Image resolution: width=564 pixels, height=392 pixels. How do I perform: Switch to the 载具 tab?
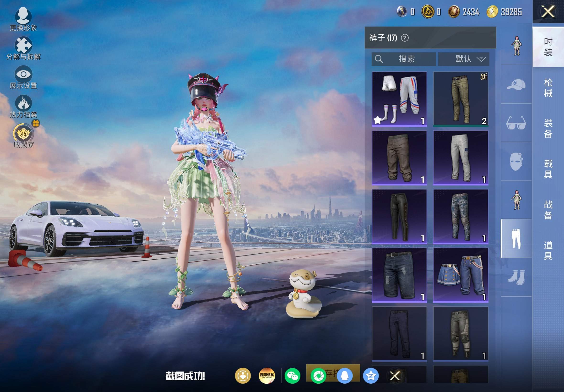point(548,169)
